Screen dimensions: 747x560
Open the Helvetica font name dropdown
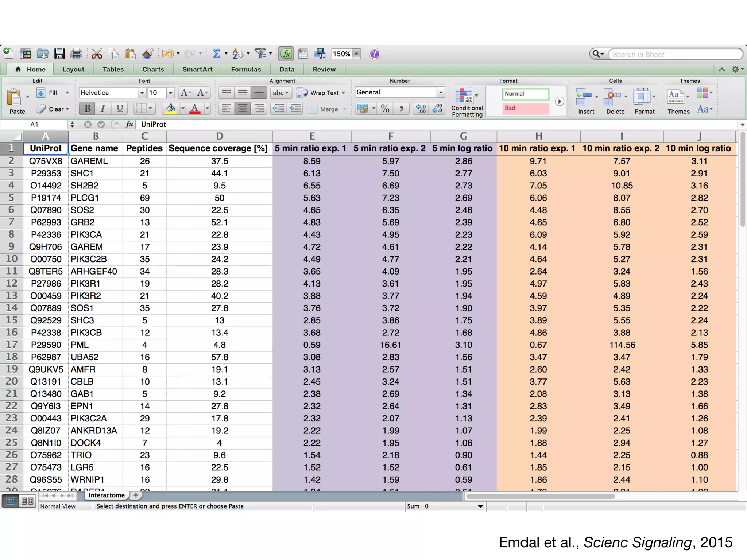[x=142, y=93]
